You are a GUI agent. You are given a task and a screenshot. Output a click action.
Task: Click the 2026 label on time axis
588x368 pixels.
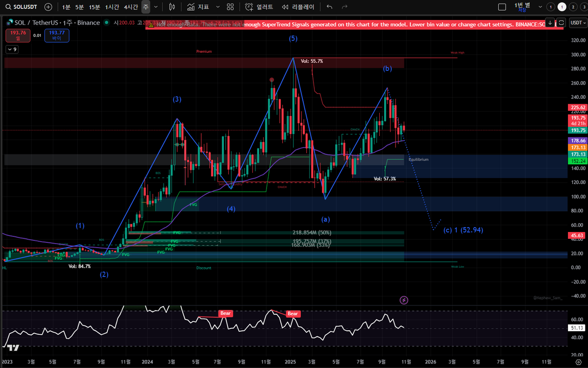click(x=430, y=362)
